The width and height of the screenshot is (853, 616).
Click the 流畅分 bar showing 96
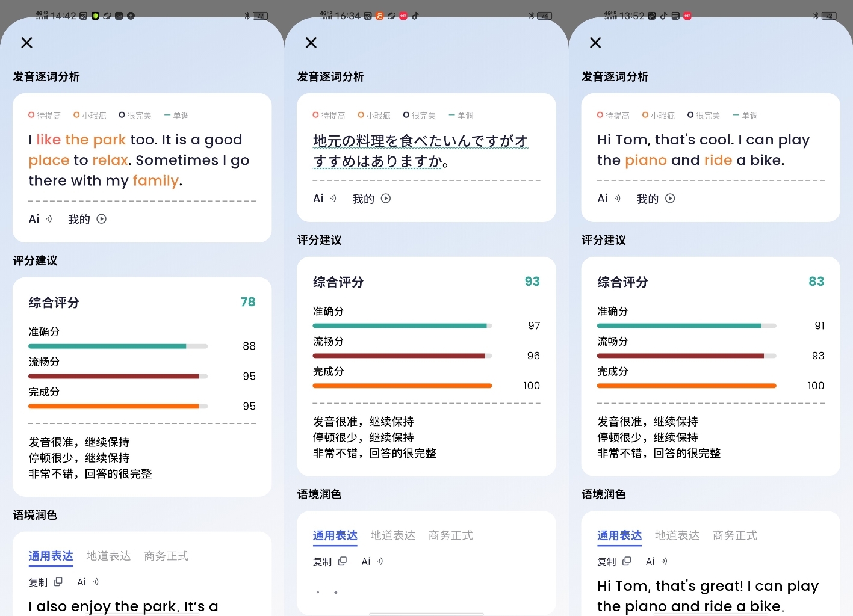(402, 356)
